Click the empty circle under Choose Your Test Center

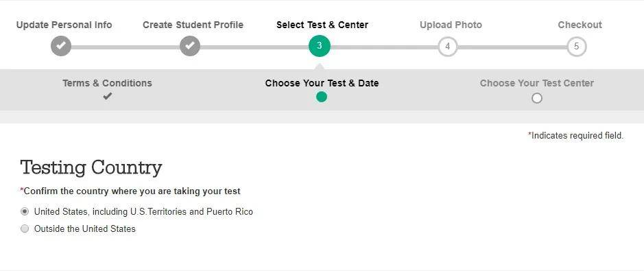[x=537, y=98]
